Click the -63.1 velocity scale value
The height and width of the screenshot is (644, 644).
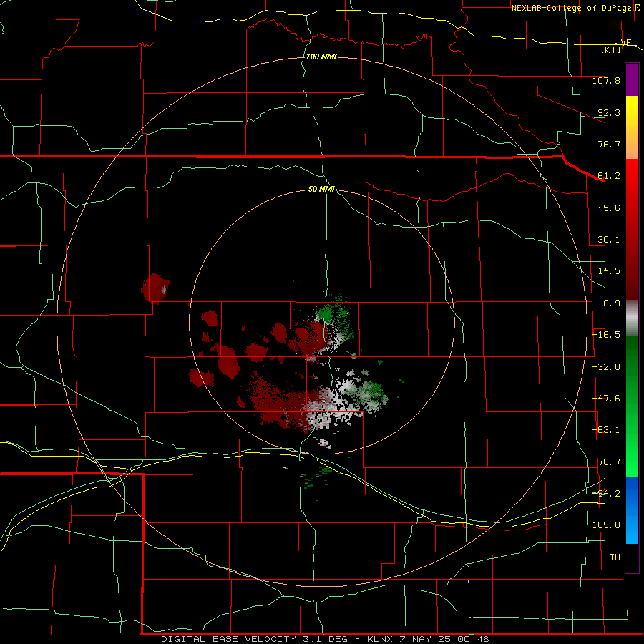[x=606, y=430]
